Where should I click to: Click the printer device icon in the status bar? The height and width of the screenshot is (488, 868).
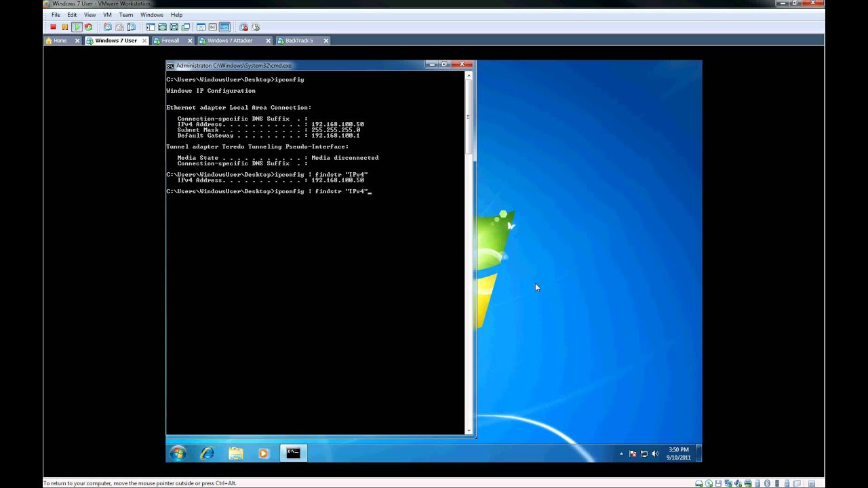click(747, 483)
